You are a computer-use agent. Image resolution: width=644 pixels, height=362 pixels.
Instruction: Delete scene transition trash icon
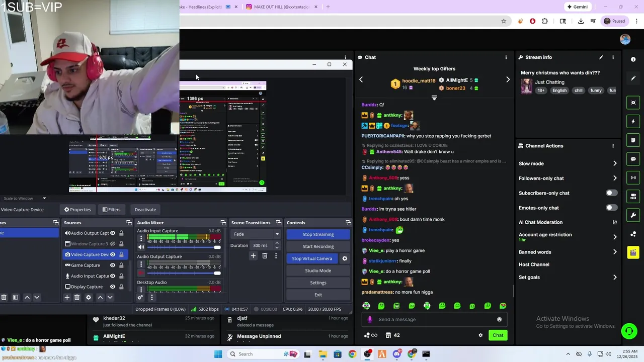click(x=265, y=256)
